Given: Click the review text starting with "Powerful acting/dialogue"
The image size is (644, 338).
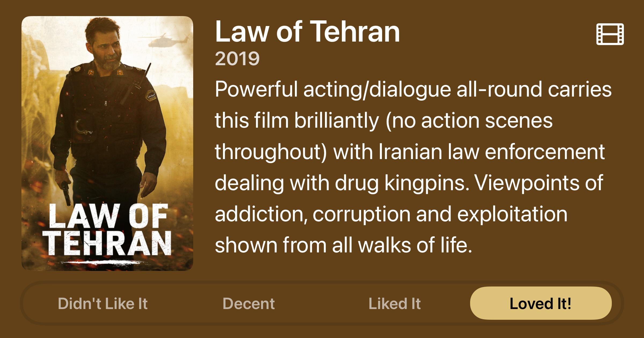Looking at the screenshot, I should point(413,89).
